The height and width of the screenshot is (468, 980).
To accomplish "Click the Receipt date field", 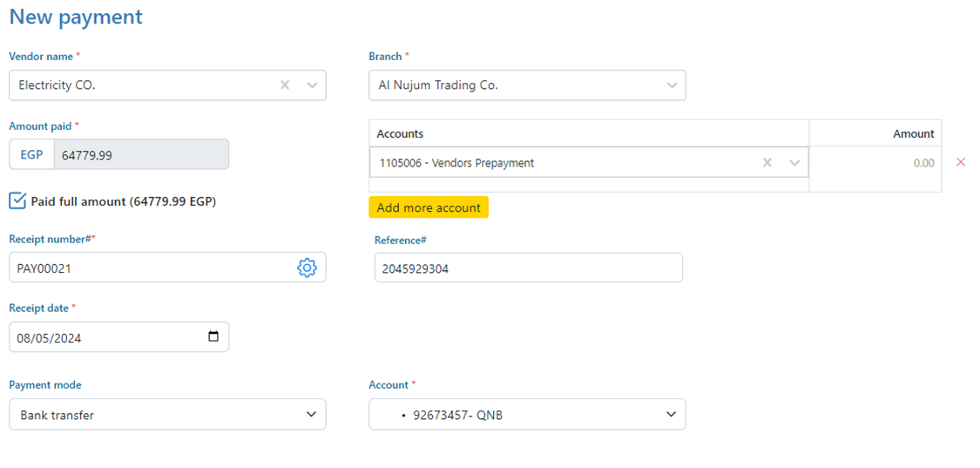I will pyautogui.click(x=105, y=337).
